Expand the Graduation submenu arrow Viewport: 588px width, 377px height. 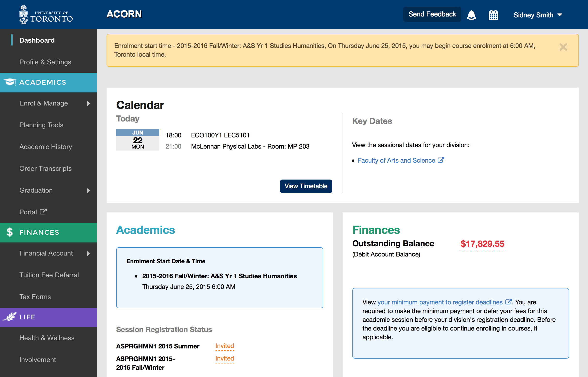click(x=88, y=190)
